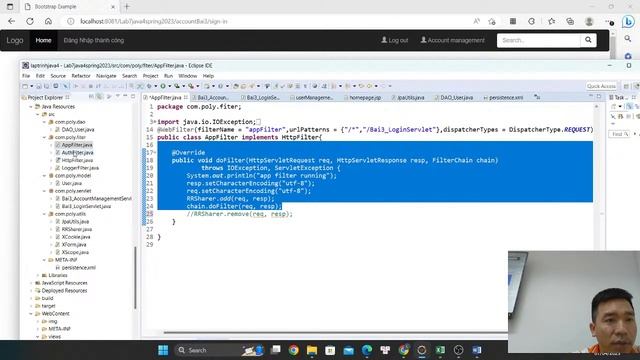Click Project Explorer vertical scrollbar
640x360 pixels.
pyautogui.click(x=135, y=278)
